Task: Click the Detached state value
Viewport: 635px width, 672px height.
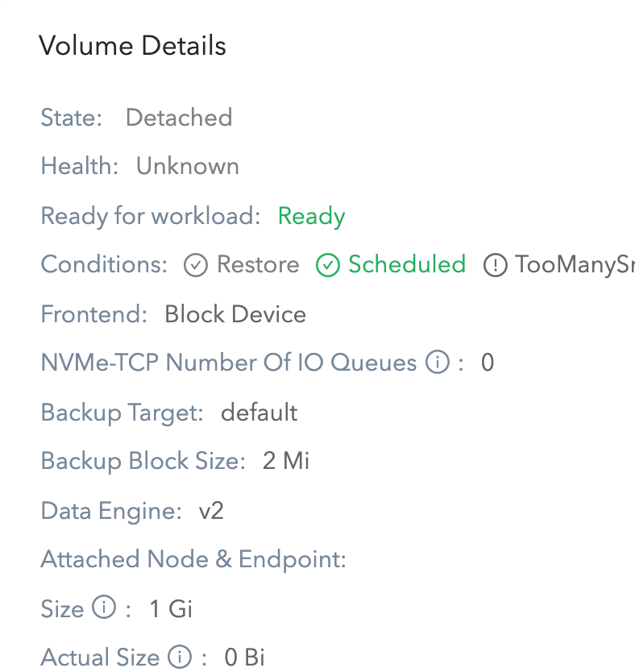Action: coord(179,118)
